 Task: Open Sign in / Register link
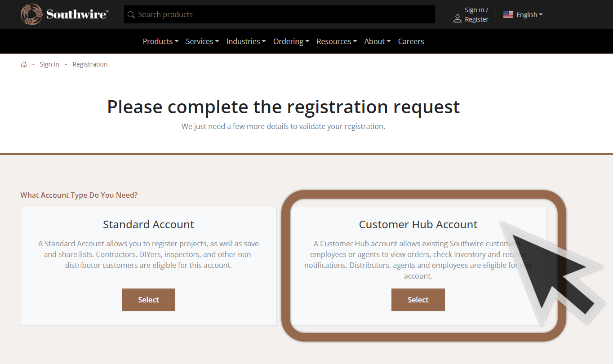[x=476, y=14]
